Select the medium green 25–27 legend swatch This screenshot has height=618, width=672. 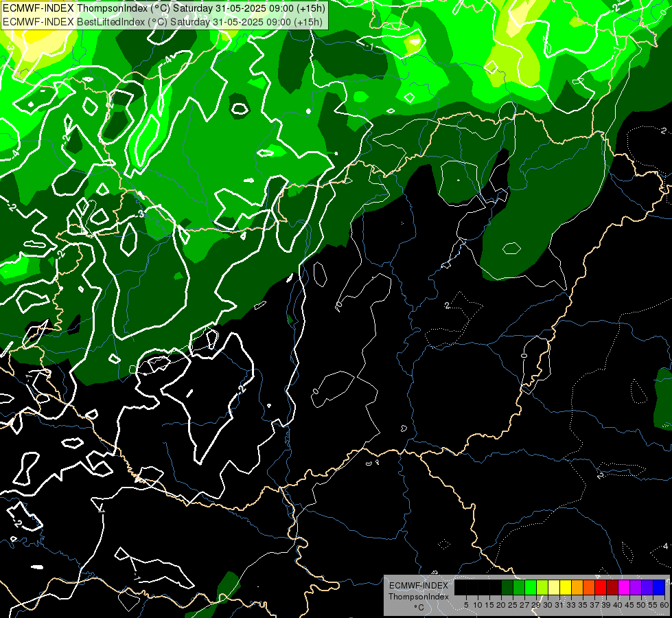(518, 587)
